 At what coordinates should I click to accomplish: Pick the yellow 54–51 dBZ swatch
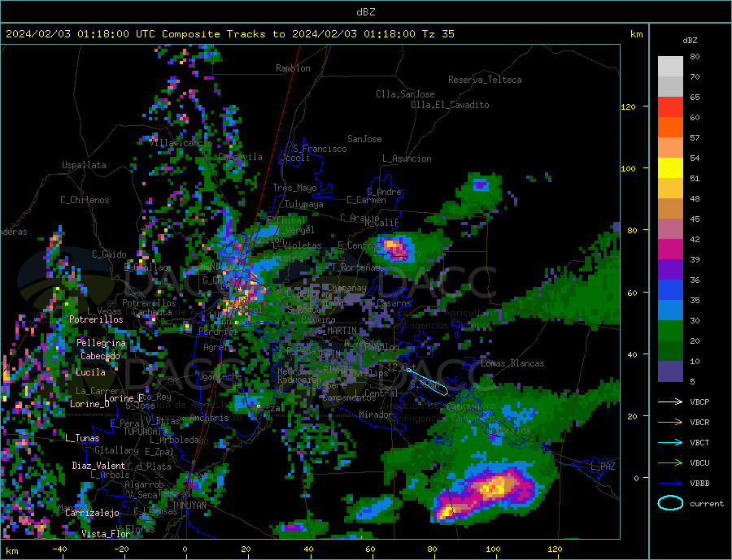coord(670,168)
